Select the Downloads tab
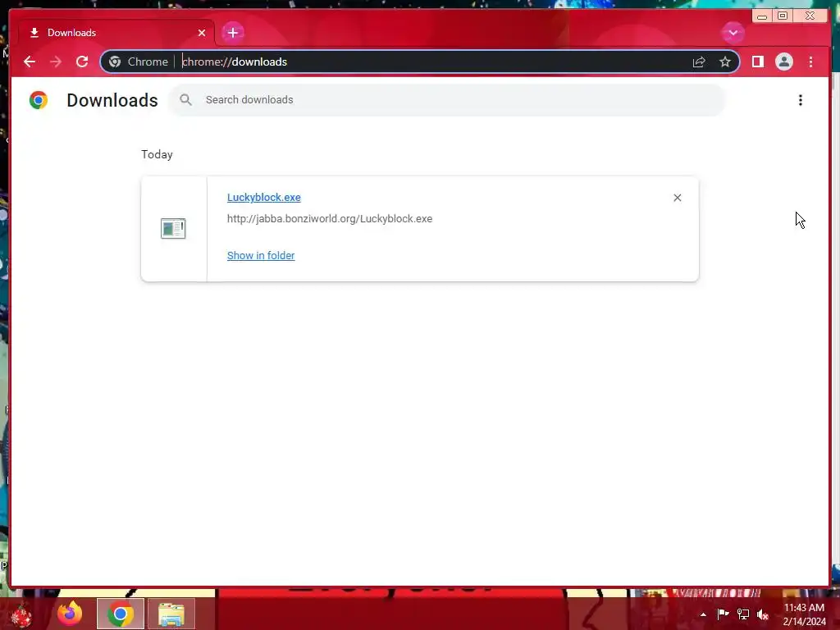 [x=116, y=33]
